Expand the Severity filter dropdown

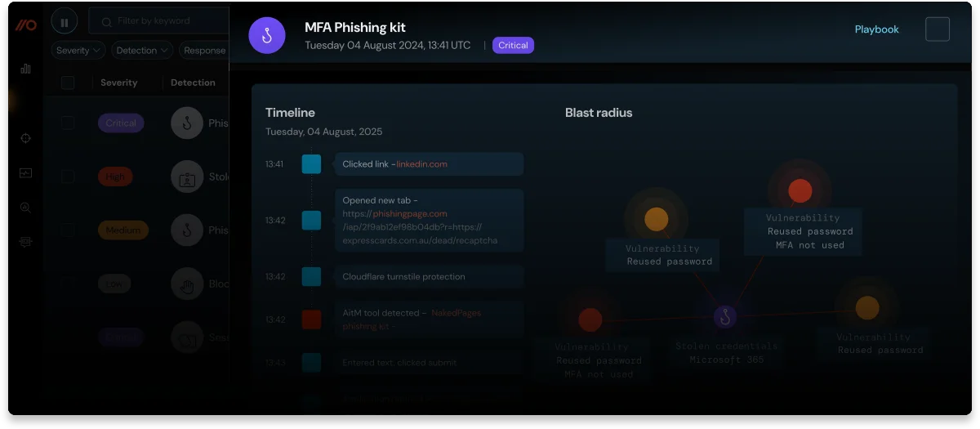(x=78, y=51)
